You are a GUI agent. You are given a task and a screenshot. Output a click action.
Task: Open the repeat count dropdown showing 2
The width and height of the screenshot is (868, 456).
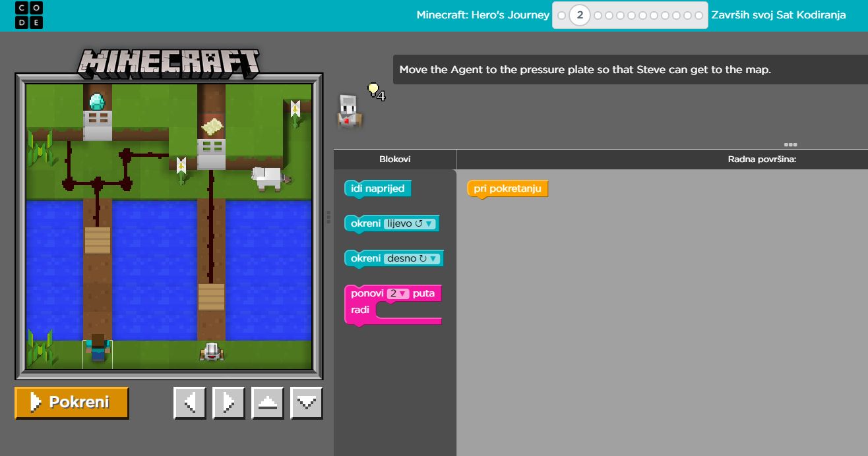(x=398, y=293)
